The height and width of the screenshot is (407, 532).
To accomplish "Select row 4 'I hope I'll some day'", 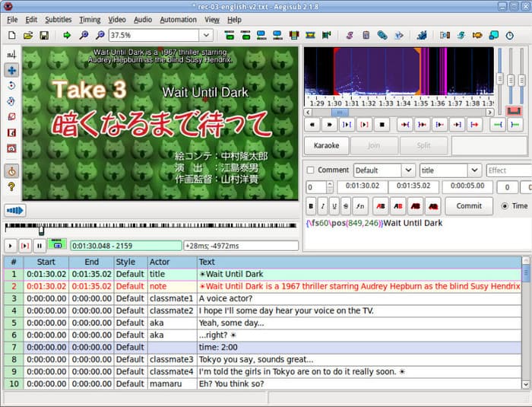I will coord(263,310).
